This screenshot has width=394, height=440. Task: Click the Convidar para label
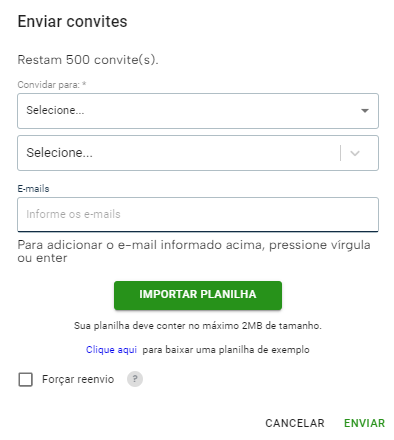coord(49,85)
